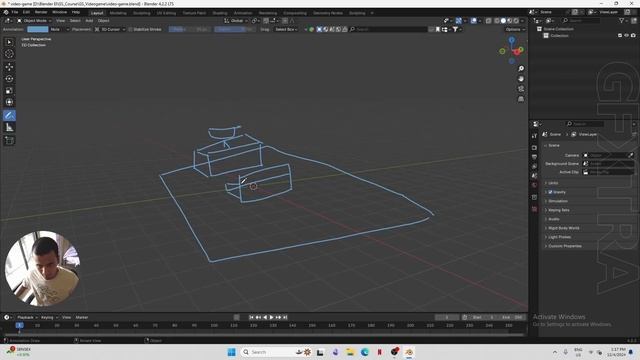Open the Render menu
The image size is (640, 360).
click(x=41, y=12)
